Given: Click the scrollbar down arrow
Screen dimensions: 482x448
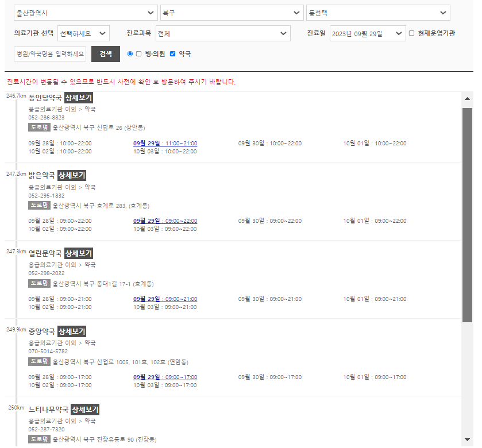Looking at the screenshot, I should tap(467, 439).
